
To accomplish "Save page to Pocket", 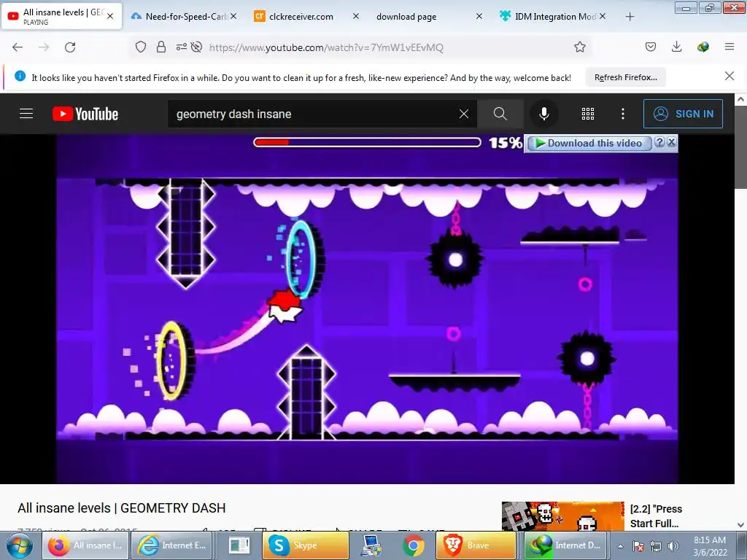I will coord(651,47).
